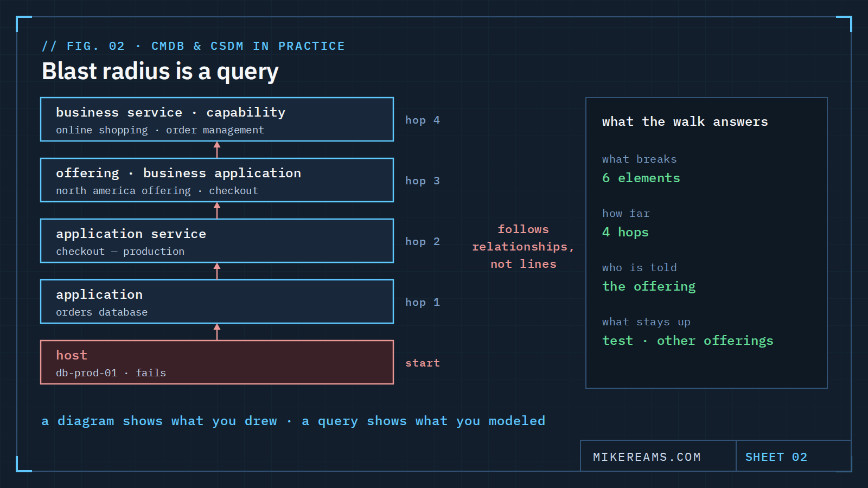Click the 'what stays up' label
The width and height of the screenshot is (868, 488).
[646, 322]
